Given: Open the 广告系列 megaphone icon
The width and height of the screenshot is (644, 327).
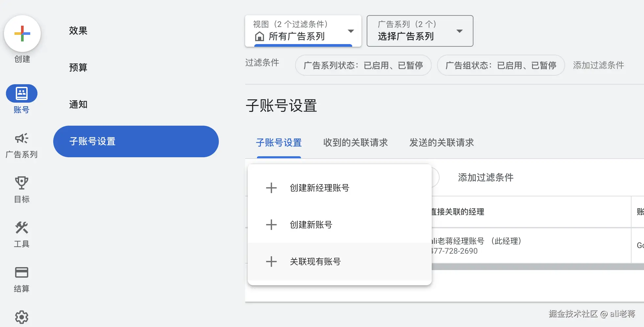Looking at the screenshot, I should coord(22,138).
